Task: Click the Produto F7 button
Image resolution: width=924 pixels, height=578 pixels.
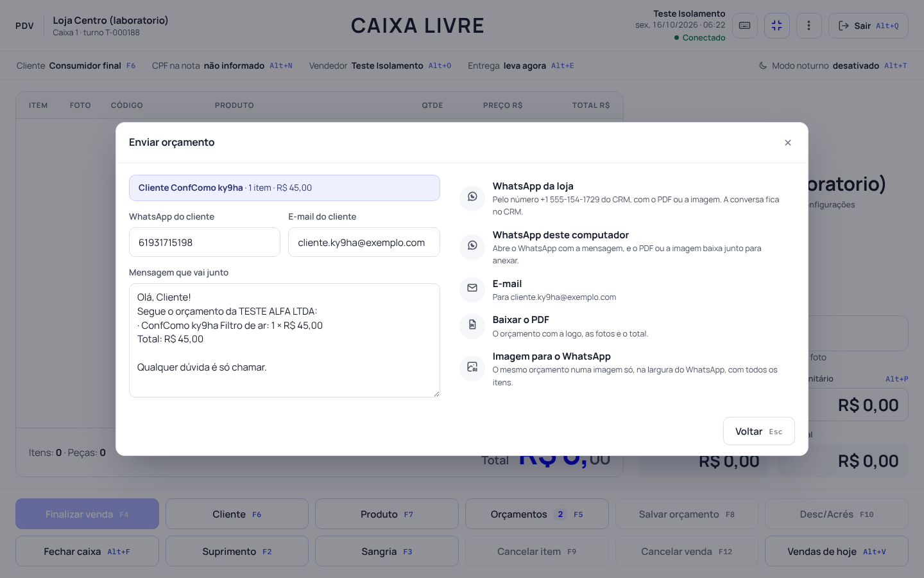Action: pos(387,514)
